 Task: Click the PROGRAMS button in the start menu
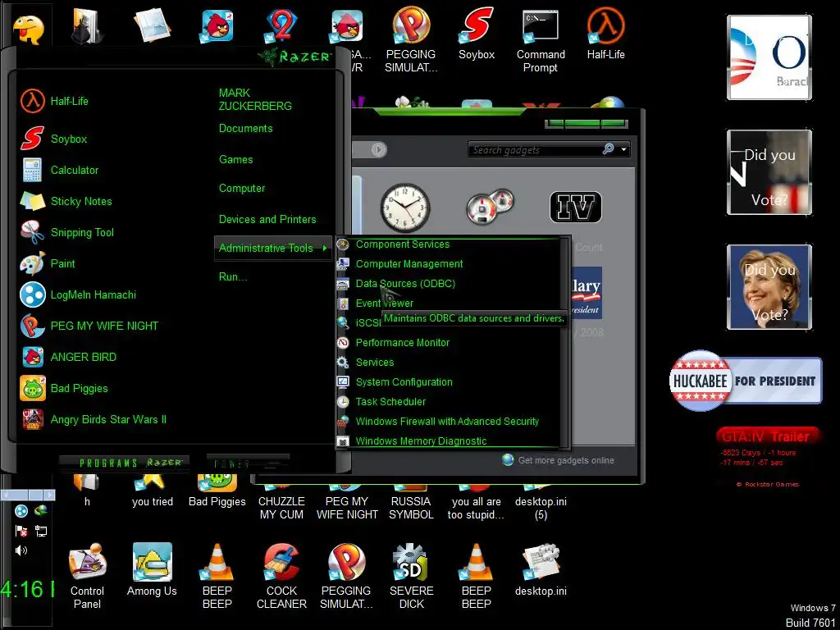coord(124,463)
